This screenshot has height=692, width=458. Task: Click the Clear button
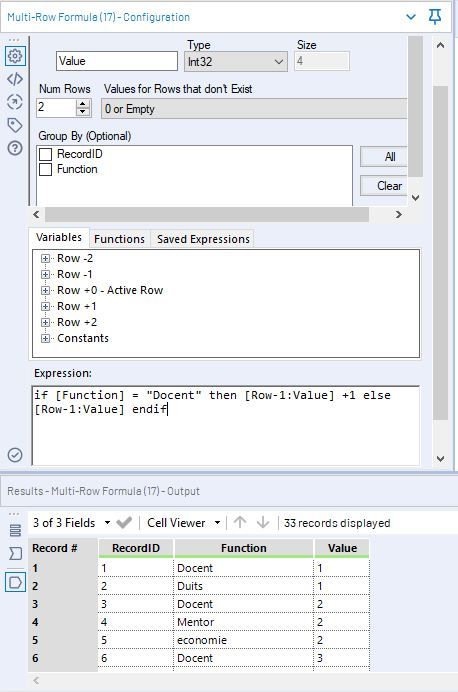(x=384, y=186)
